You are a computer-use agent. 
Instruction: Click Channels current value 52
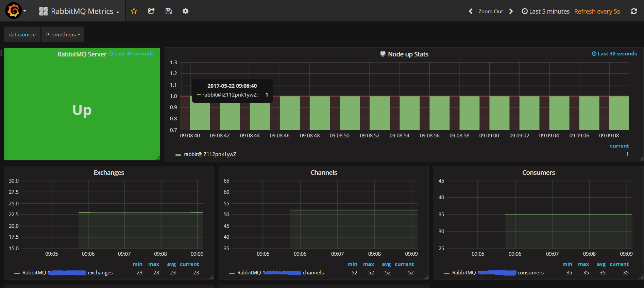411,273
